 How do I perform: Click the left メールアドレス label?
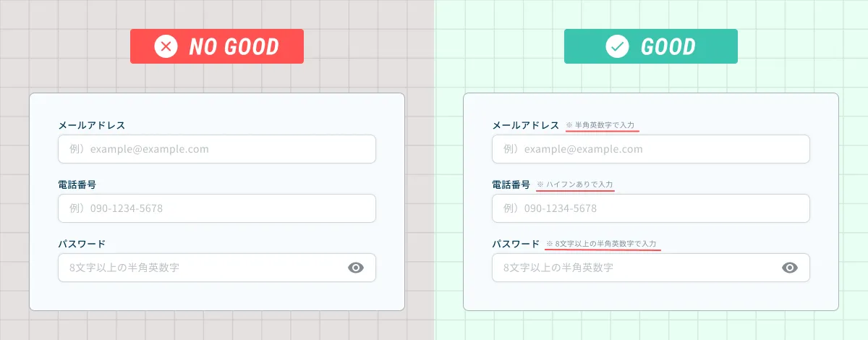point(92,125)
